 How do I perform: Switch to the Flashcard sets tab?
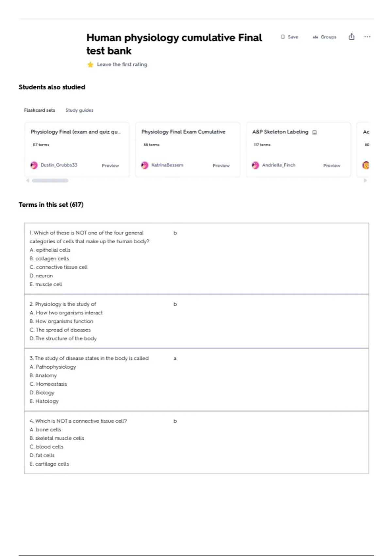point(40,110)
